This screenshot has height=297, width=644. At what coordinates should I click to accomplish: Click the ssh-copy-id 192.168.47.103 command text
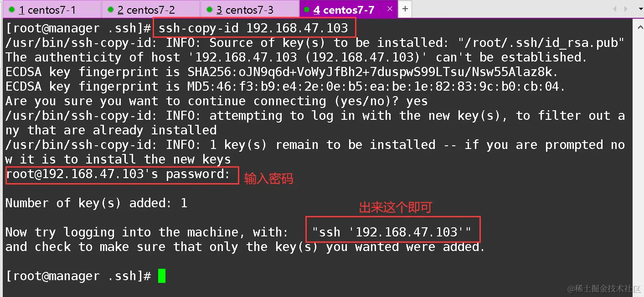pyautogui.click(x=253, y=28)
